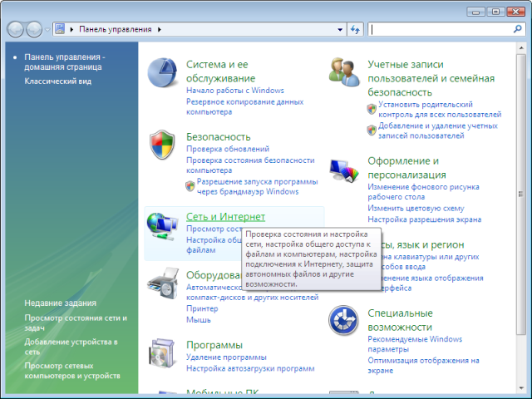Open the Сеть и Интернет heading
Image resolution: width=532 pixels, height=399 pixels.
pos(225,217)
